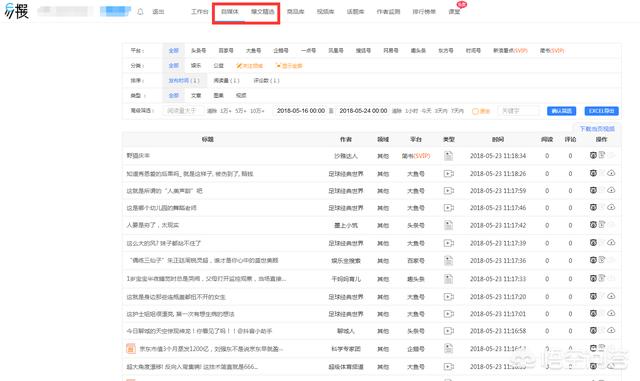Focus the keyword search input

pyautogui.click(x=519, y=111)
